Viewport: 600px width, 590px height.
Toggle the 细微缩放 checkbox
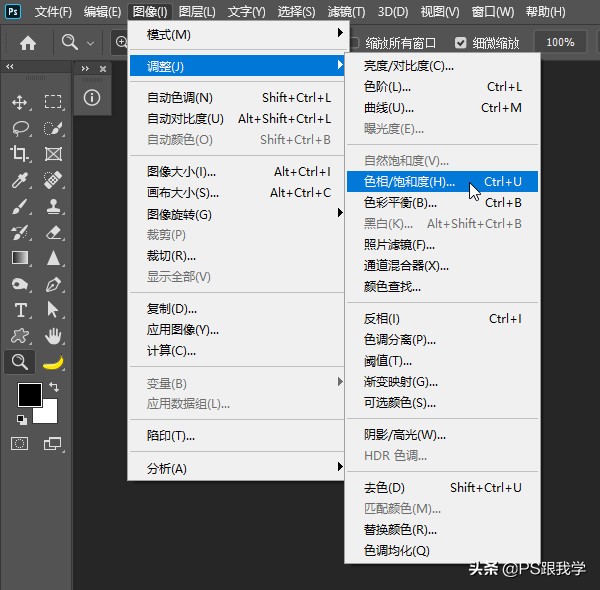[460, 43]
